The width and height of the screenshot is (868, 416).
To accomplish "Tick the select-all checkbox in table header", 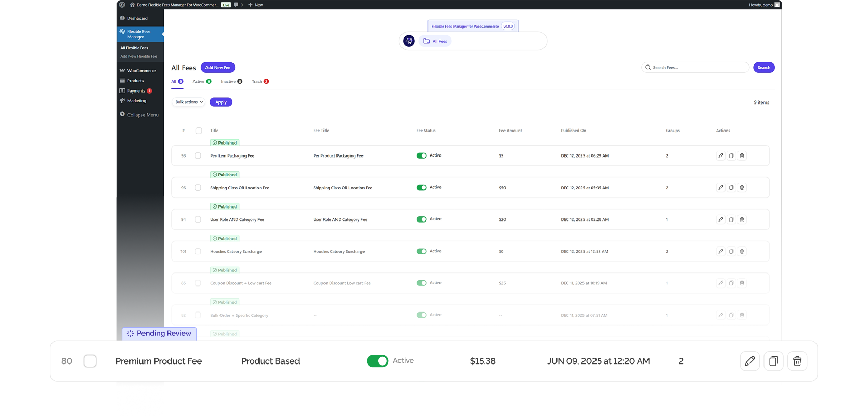I will [199, 131].
